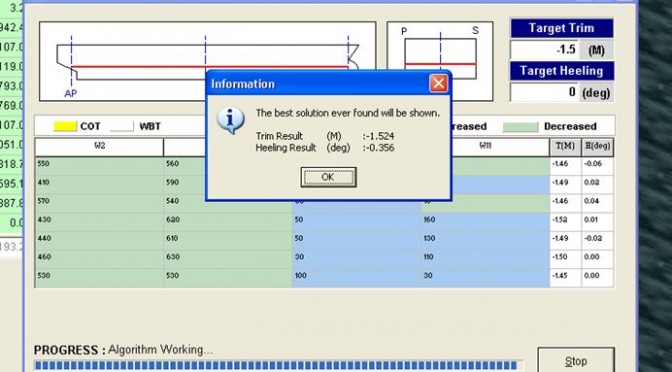This screenshot has height=372, width=672.
Task: Click the H(deg) column header
Action: pos(597,147)
